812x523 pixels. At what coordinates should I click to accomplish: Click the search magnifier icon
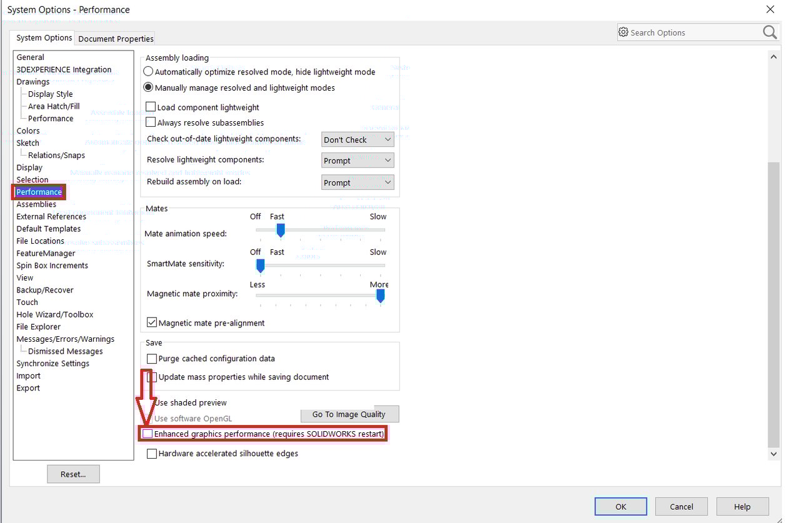tap(769, 32)
